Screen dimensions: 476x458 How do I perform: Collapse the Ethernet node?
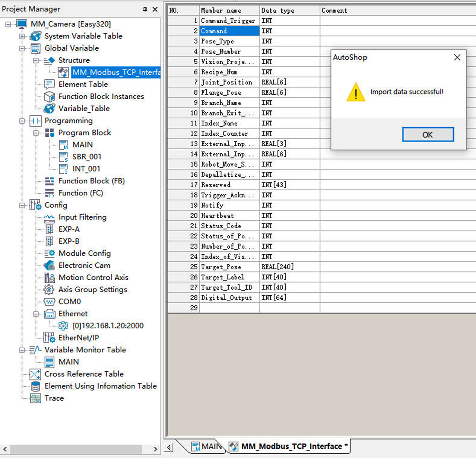pos(36,314)
